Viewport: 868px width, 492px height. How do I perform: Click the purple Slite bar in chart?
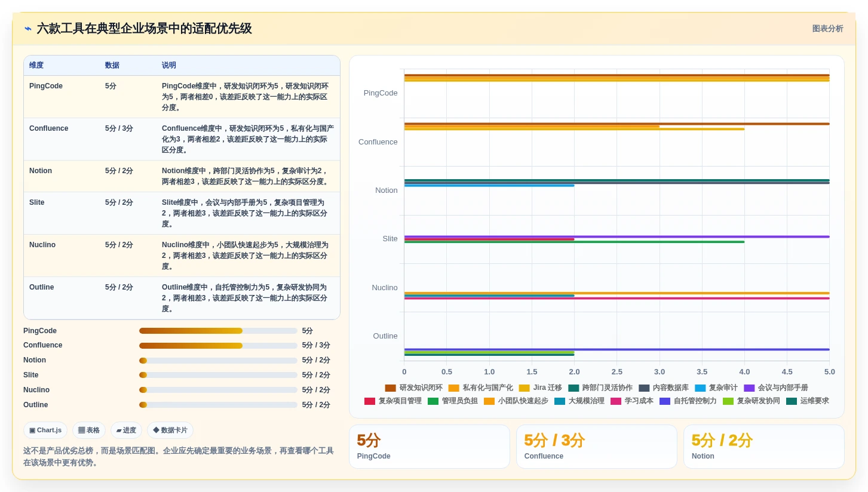click(x=617, y=236)
